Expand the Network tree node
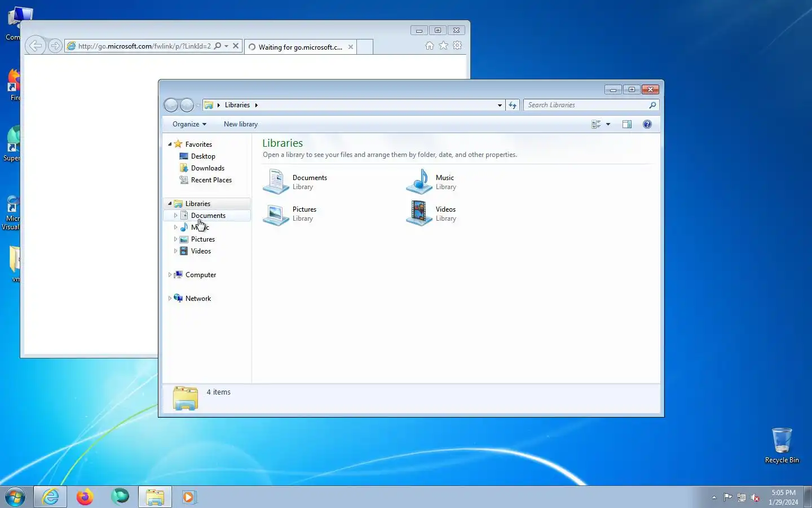 point(170,299)
